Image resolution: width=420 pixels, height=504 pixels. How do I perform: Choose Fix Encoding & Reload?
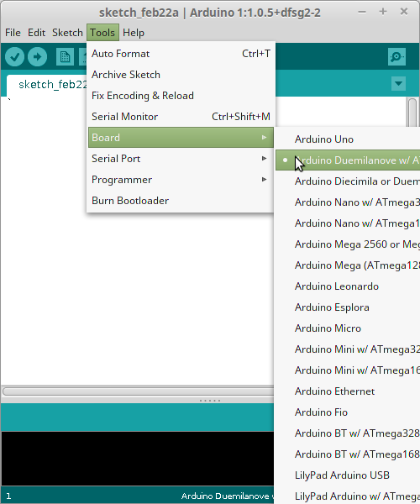tap(181, 96)
